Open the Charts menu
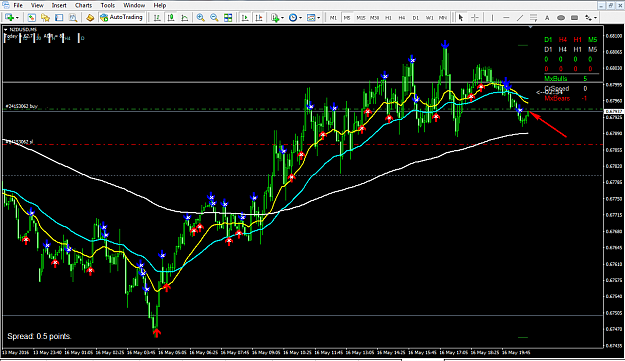Image resolution: width=625 pixels, height=361 pixels. [83, 5]
